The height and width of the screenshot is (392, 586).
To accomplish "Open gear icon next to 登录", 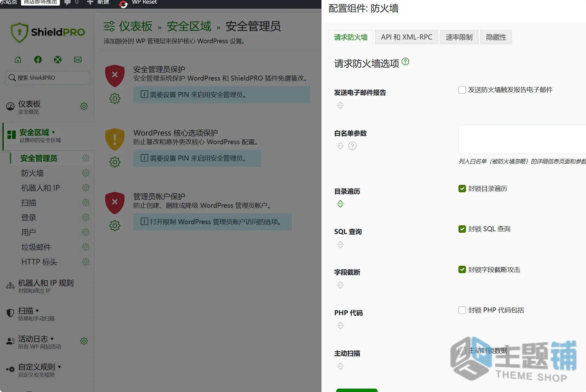I will point(86,217).
